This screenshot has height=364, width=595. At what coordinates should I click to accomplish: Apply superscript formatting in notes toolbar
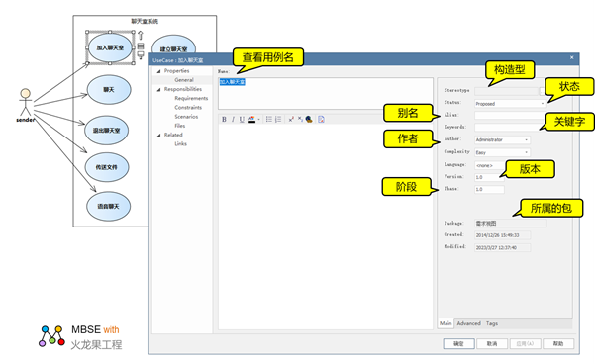(x=291, y=119)
